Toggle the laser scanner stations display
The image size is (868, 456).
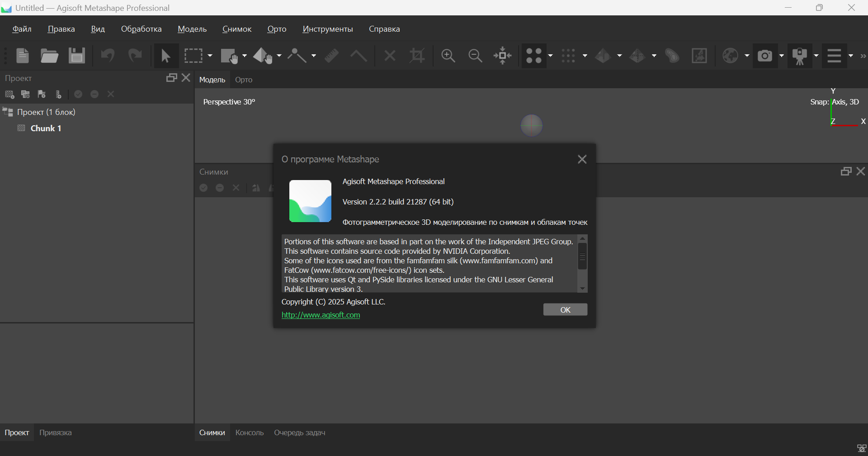tap(800, 56)
